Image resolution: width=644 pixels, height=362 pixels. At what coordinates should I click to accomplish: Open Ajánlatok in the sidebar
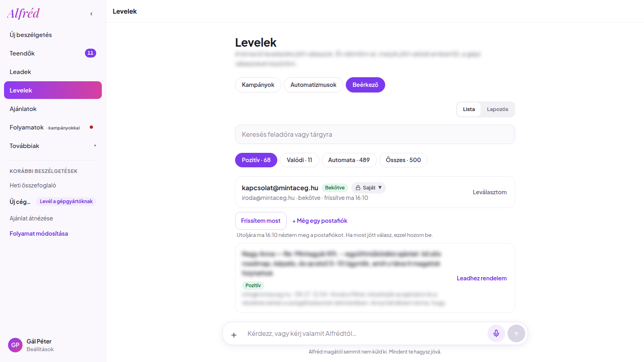click(x=53, y=109)
